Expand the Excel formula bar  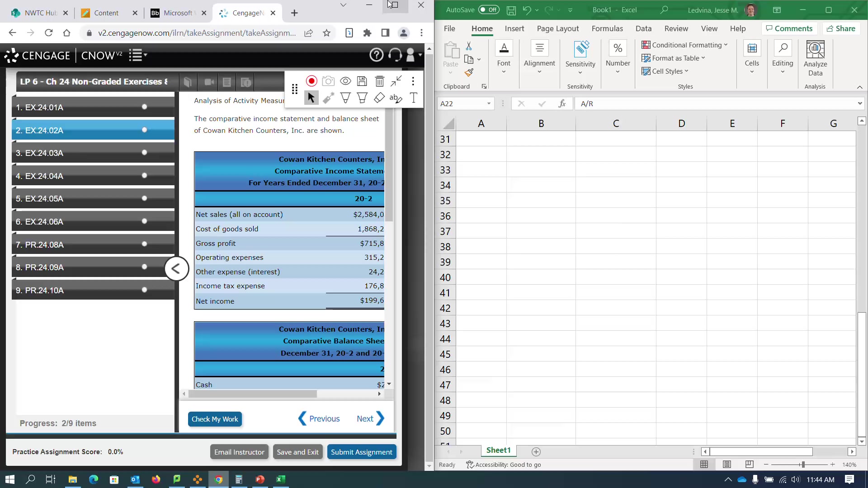pos(859,103)
